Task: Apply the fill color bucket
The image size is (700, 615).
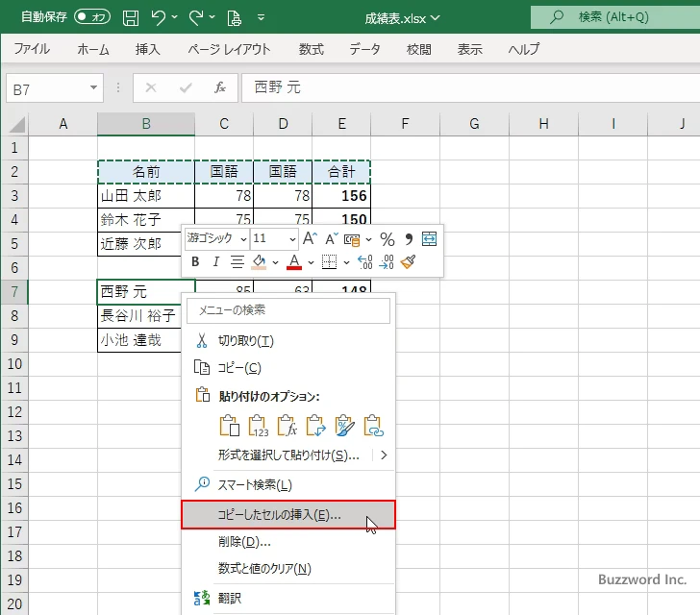Action: point(259,262)
